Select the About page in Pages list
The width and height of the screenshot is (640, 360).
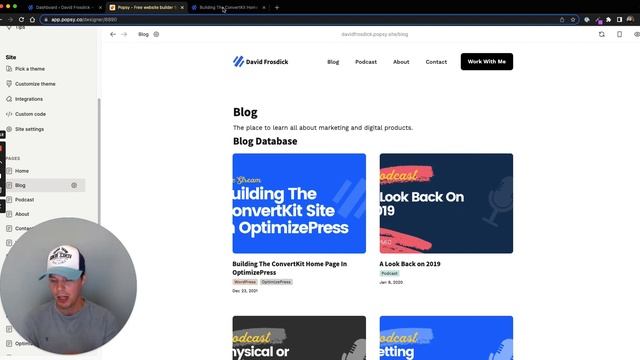(x=22, y=214)
